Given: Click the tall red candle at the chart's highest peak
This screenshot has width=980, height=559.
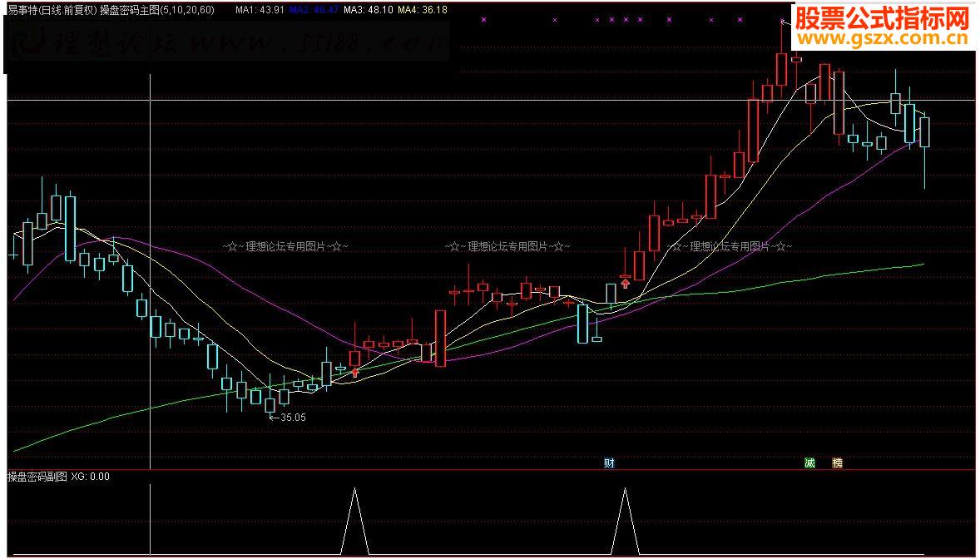Looking at the screenshot, I should [781, 69].
